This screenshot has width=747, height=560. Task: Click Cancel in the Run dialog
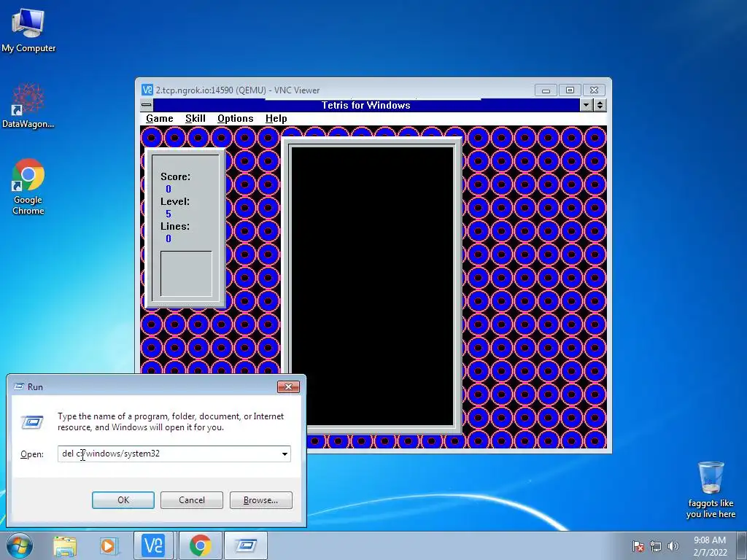click(x=192, y=500)
